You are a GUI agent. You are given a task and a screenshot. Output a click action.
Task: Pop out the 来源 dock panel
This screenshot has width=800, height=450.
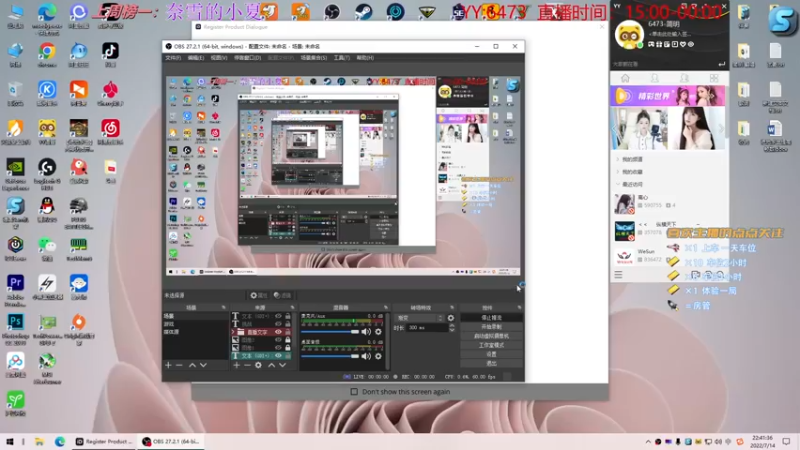click(292, 308)
